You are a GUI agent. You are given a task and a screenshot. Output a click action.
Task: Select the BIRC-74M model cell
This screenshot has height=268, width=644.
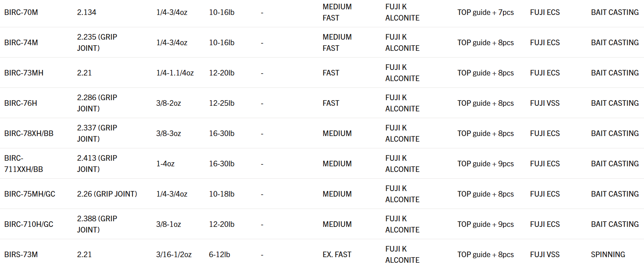[x=21, y=43]
